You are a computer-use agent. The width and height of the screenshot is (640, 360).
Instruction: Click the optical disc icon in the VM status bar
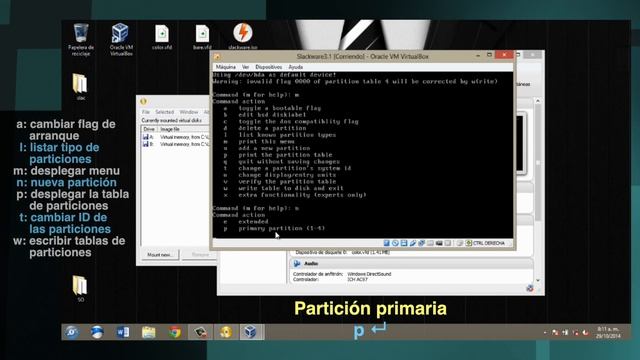click(395, 243)
